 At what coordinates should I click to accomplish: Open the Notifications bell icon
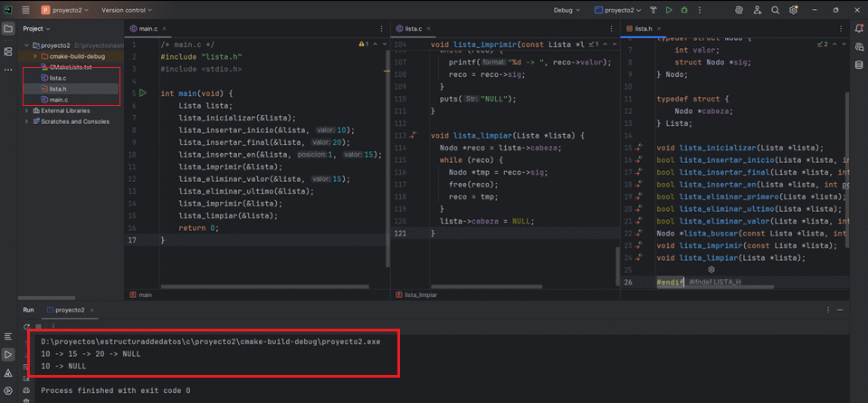859,28
